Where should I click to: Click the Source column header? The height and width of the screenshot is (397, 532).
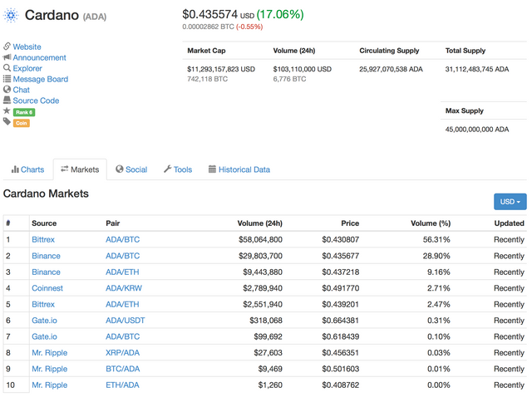click(44, 223)
